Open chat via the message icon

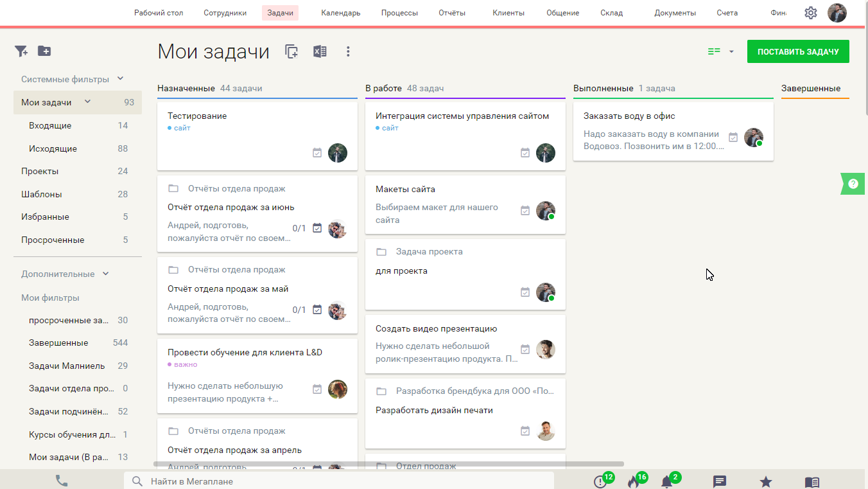click(x=719, y=481)
